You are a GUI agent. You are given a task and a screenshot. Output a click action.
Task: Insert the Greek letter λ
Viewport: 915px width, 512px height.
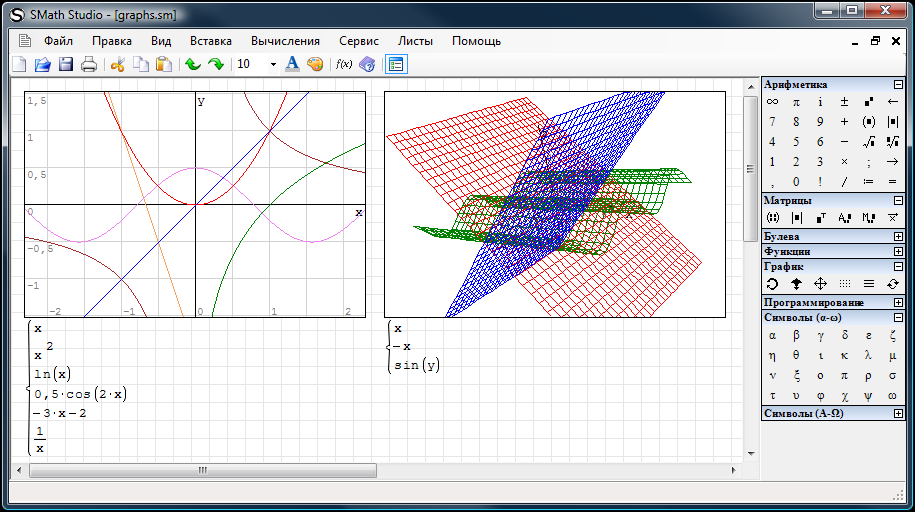coord(868,356)
